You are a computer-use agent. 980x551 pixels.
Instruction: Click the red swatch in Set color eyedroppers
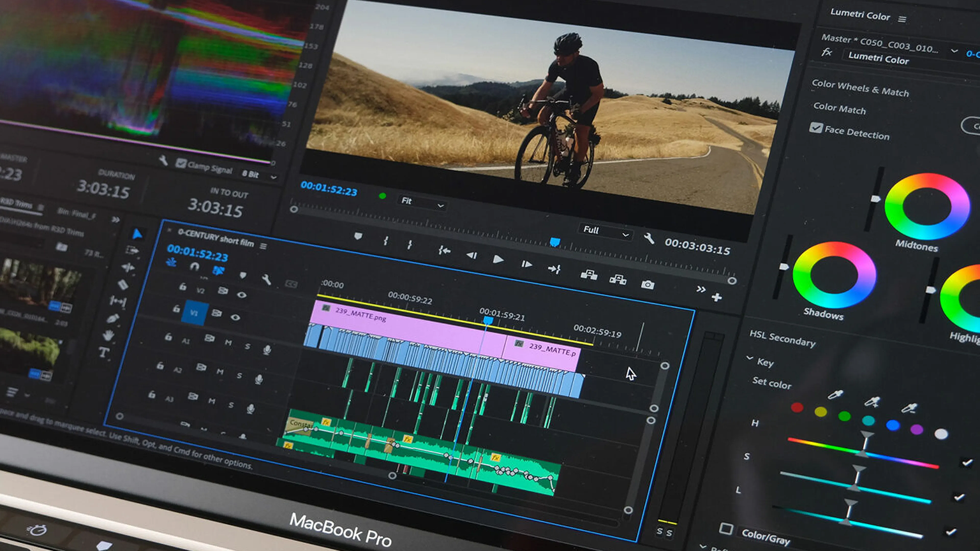click(796, 406)
